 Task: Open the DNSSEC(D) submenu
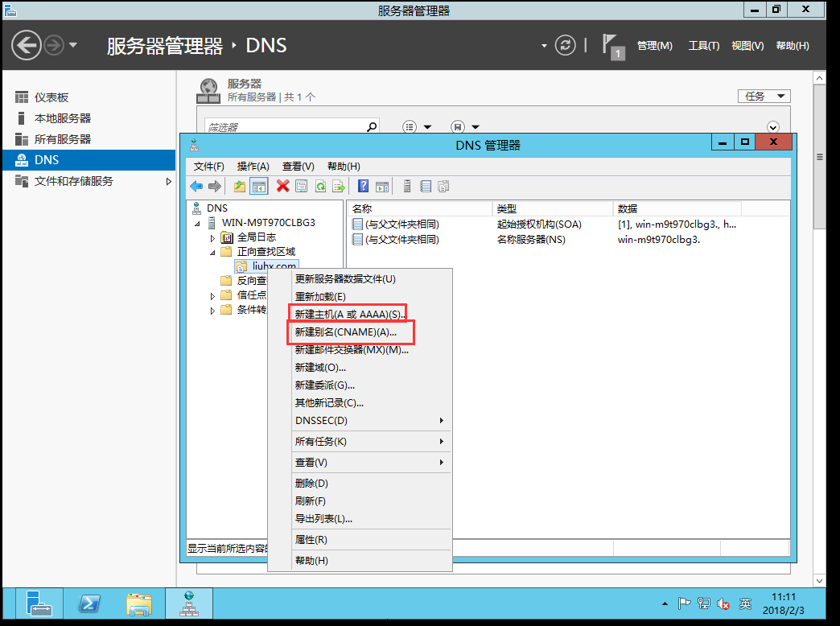[x=360, y=421]
